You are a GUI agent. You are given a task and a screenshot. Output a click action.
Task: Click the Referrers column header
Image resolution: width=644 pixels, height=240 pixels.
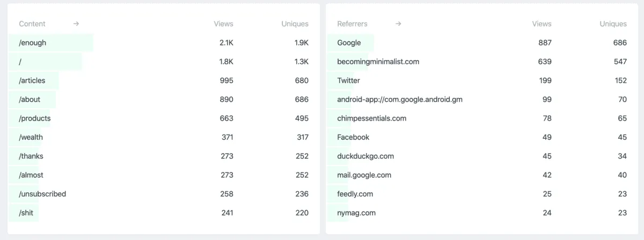tap(352, 24)
